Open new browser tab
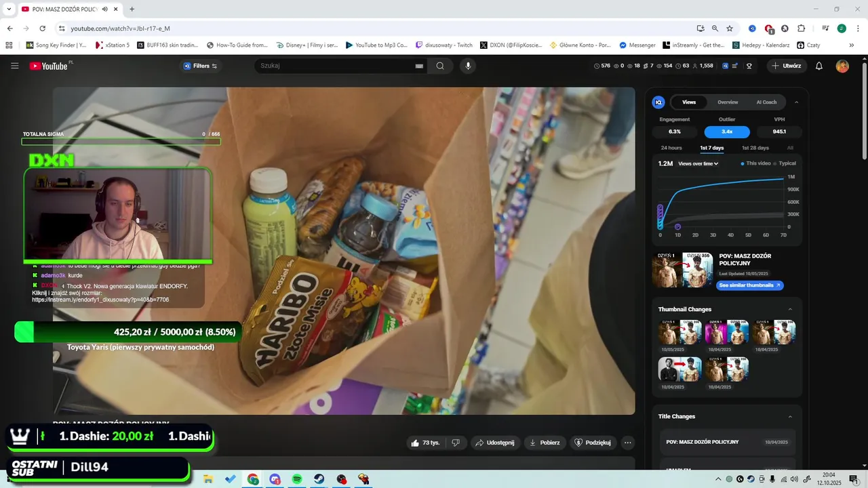The width and height of the screenshot is (868, 488). click(x=132, y=9)
